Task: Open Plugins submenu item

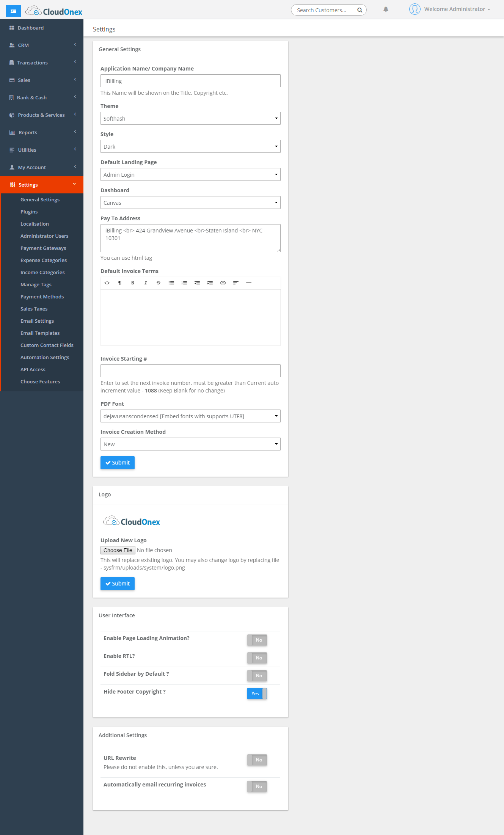Action: [29, 212]
